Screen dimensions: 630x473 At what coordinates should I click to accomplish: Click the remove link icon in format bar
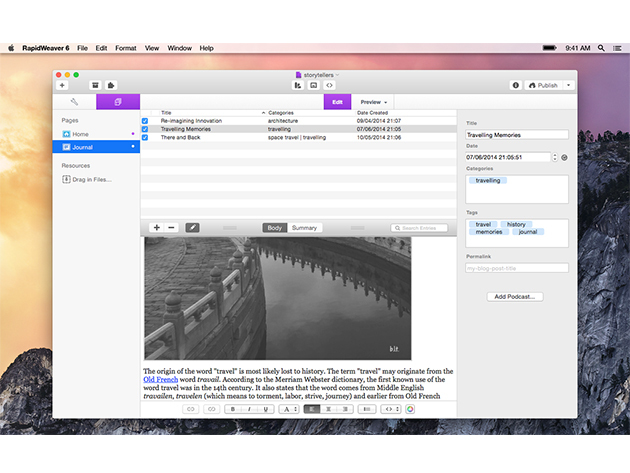(x=212, y=409)
